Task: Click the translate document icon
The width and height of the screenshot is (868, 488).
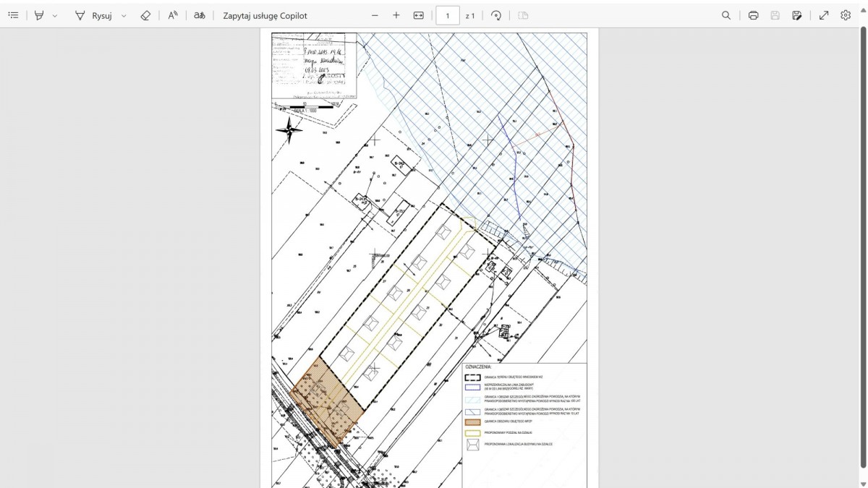Action: pos(199,15)
